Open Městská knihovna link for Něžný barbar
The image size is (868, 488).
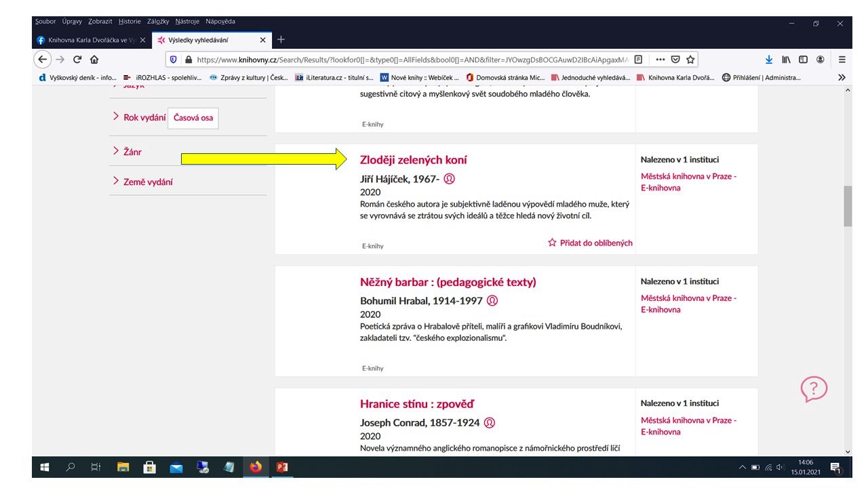point(688,304)
